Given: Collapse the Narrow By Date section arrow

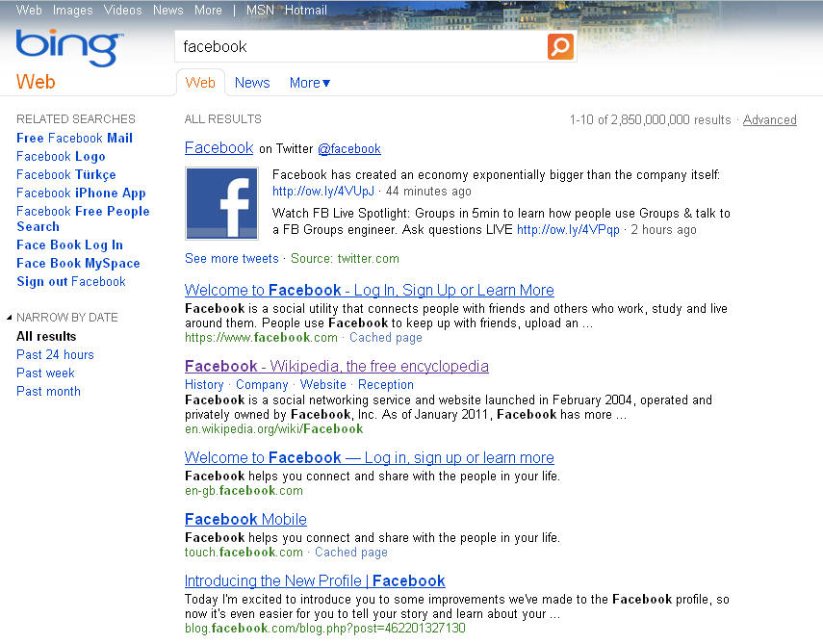Looking at the screenshot, I should [9, 318].
